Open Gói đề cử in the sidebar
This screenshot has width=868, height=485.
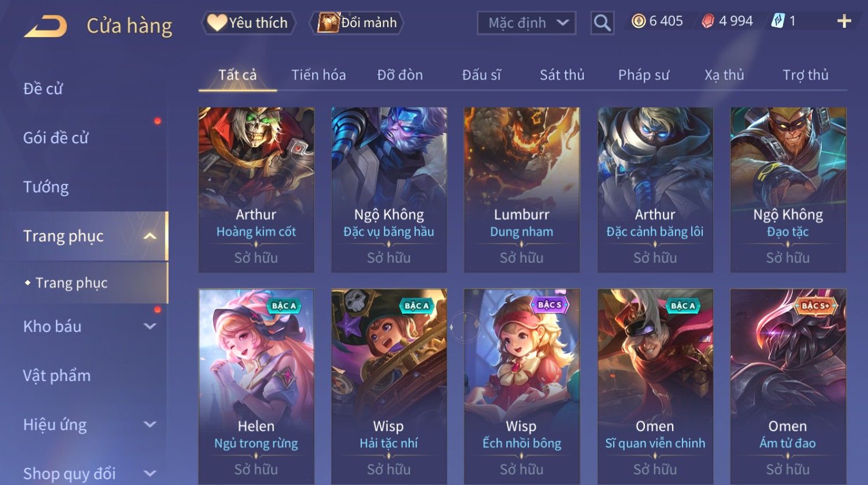(55, 138)
